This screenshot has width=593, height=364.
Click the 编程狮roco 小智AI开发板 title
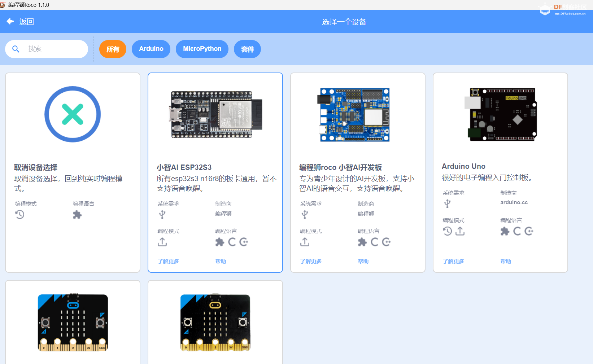pos(340,167)
